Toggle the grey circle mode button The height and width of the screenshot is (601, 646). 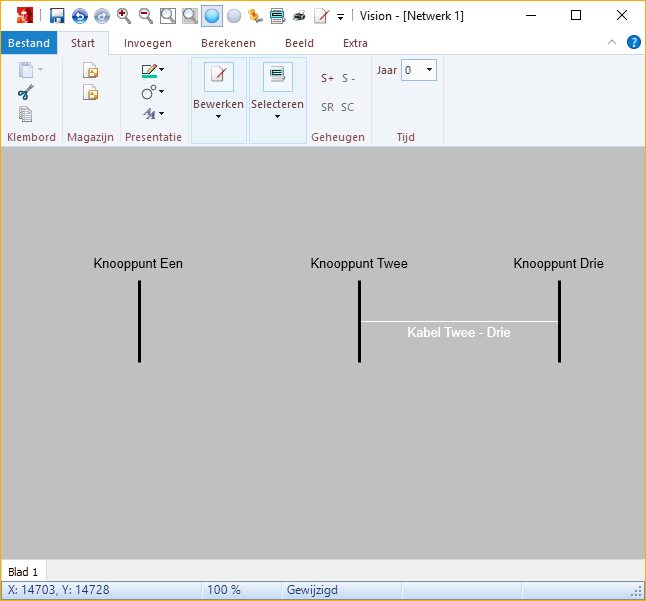(x=234, y=15)
